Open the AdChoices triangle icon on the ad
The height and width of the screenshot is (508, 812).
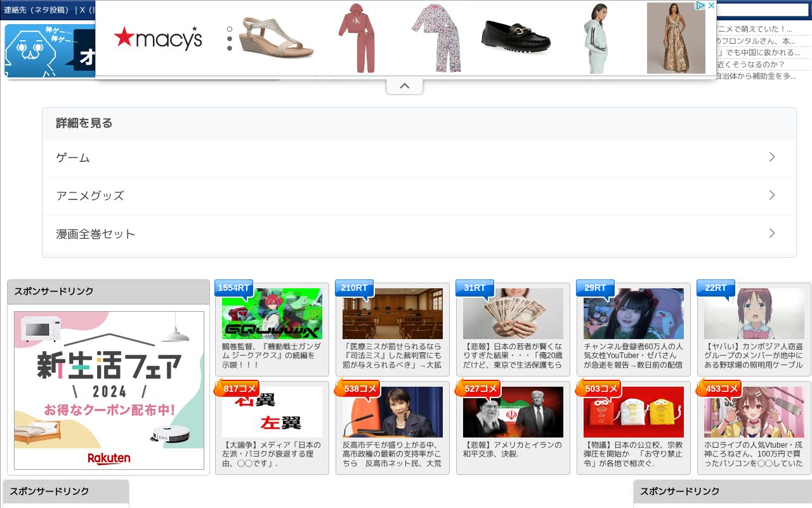tap(700, 5)
